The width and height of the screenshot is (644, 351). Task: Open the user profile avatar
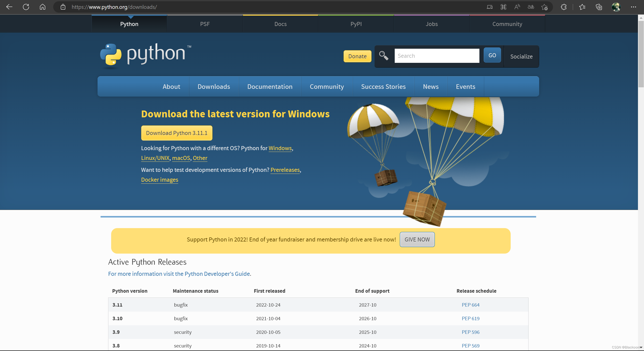click(x=616, y=7)
